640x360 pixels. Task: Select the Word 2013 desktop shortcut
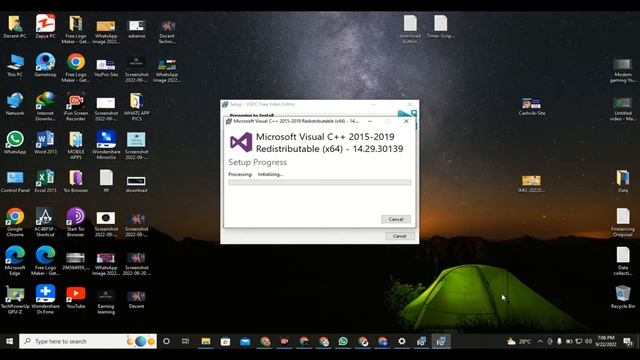(45, 142)
